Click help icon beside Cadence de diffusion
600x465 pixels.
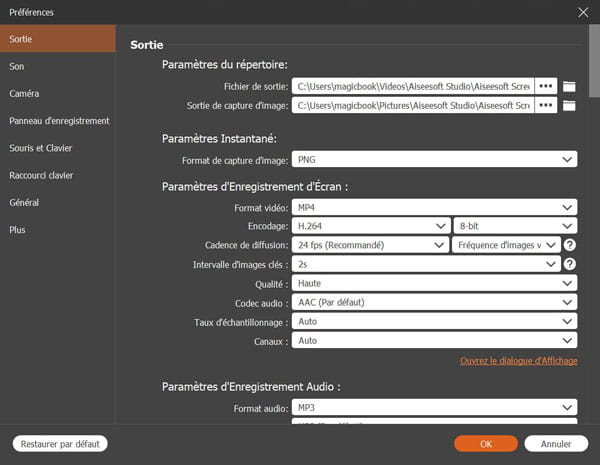point(570,245)
